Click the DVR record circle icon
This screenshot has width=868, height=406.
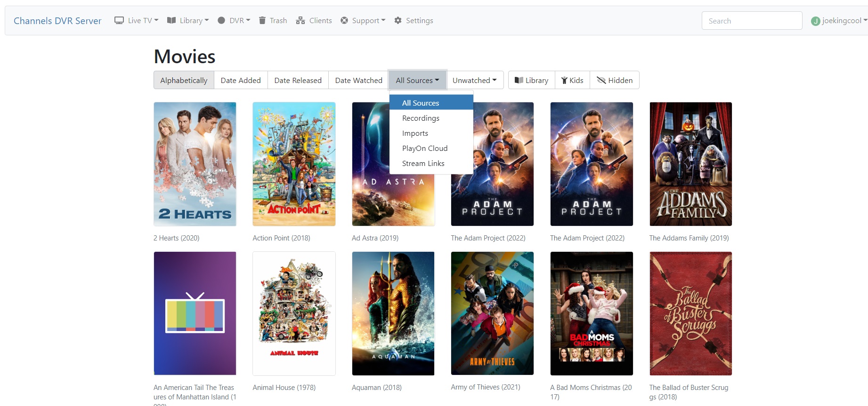[x=221, y=20]
